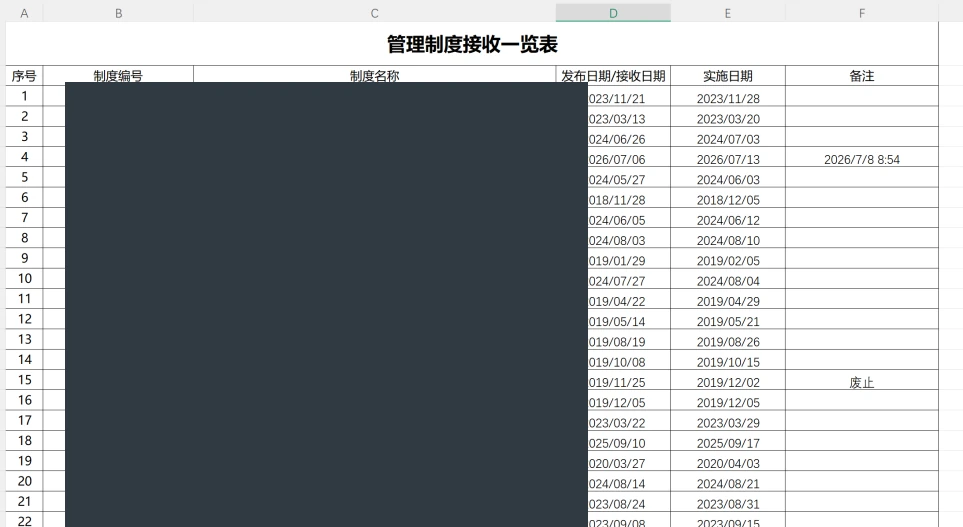This screenshot has width=963, height=527.
Task: Click the remark 2026/7/8 8:54
Action: click(862, 159)
